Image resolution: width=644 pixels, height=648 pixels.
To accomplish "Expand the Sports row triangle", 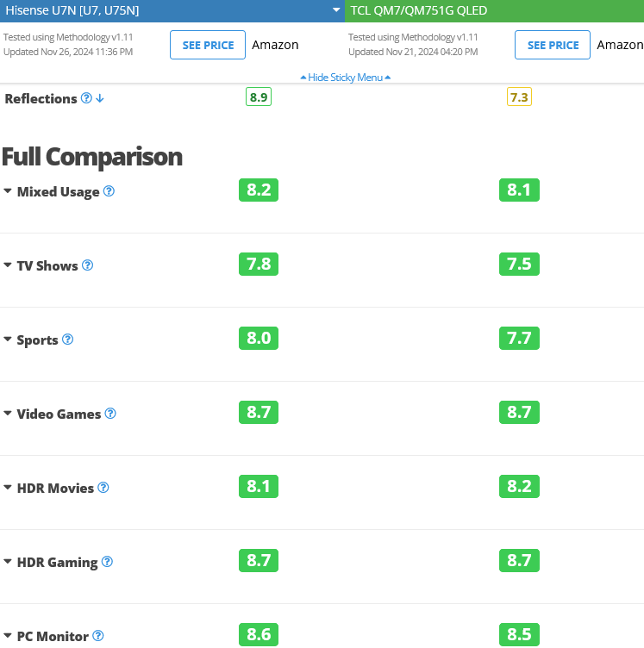I will (x=8, y=339).
